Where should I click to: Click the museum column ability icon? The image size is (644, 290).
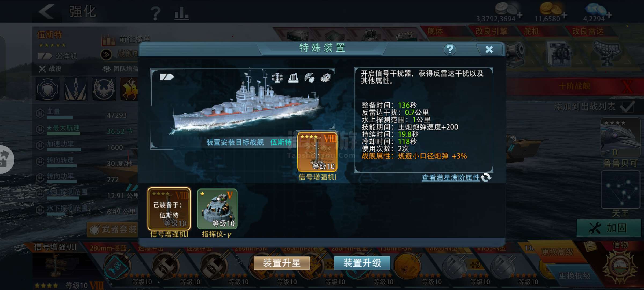click(x=293, y=78)
